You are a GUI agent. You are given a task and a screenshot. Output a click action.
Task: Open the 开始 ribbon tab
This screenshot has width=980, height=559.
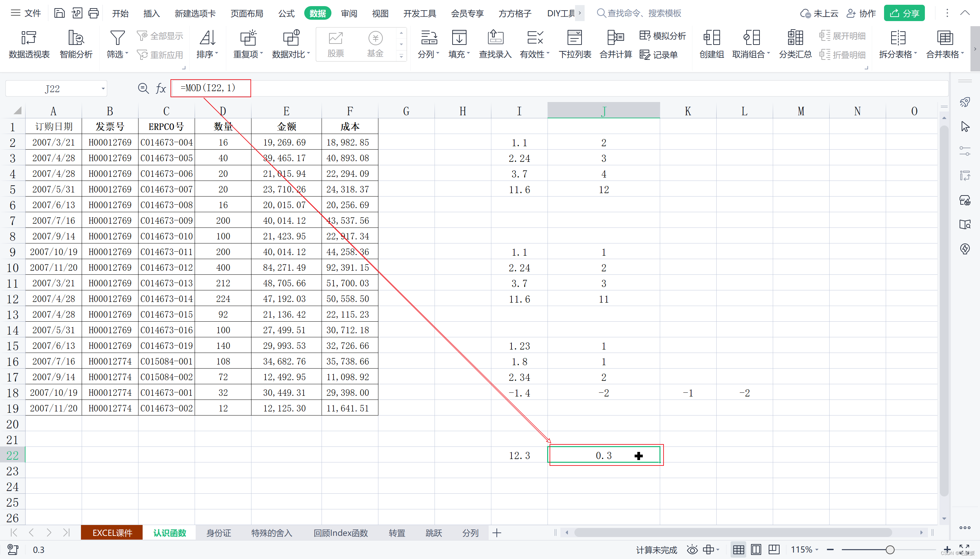(120, 14)
